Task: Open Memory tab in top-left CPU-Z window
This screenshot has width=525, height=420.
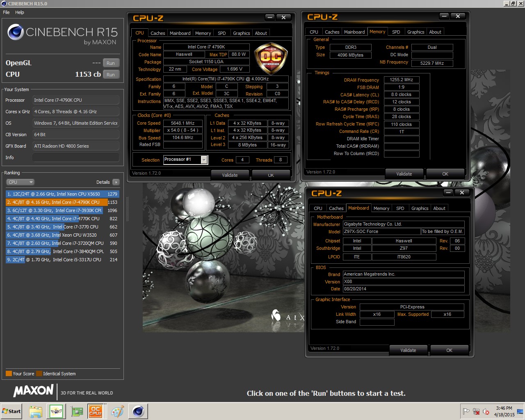Action: [203, 33]
